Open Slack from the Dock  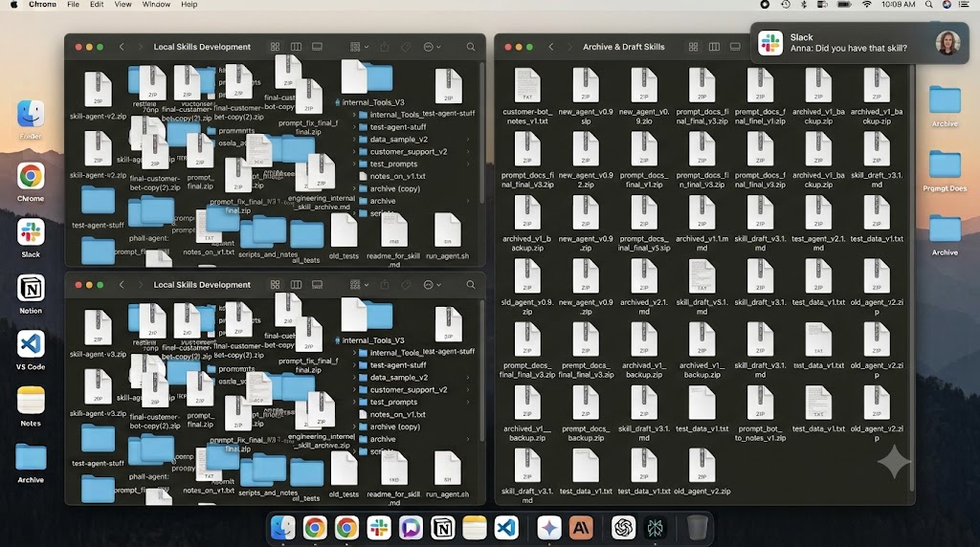pos(379,528)
